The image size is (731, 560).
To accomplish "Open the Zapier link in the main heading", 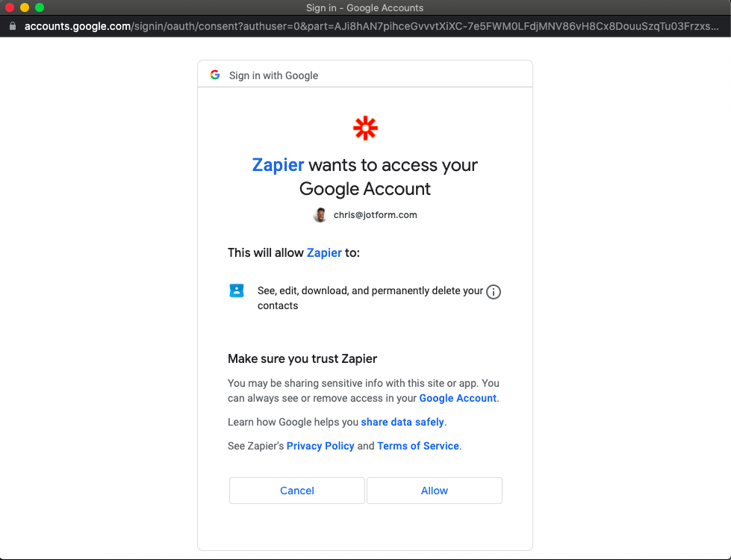I will (278, 165).
